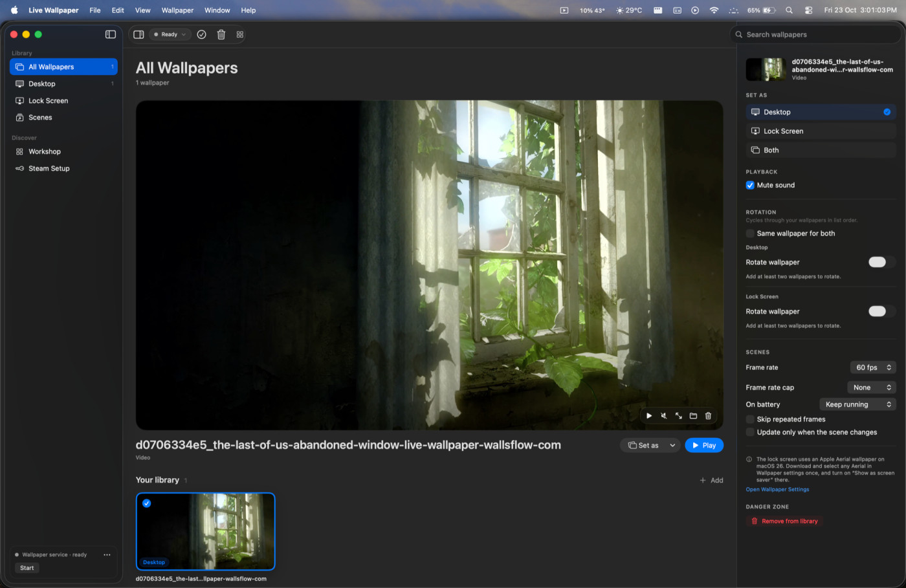Open Steam Setup in sidebar
The width and height of the screenshot is (906, 588).
[63, 168]
